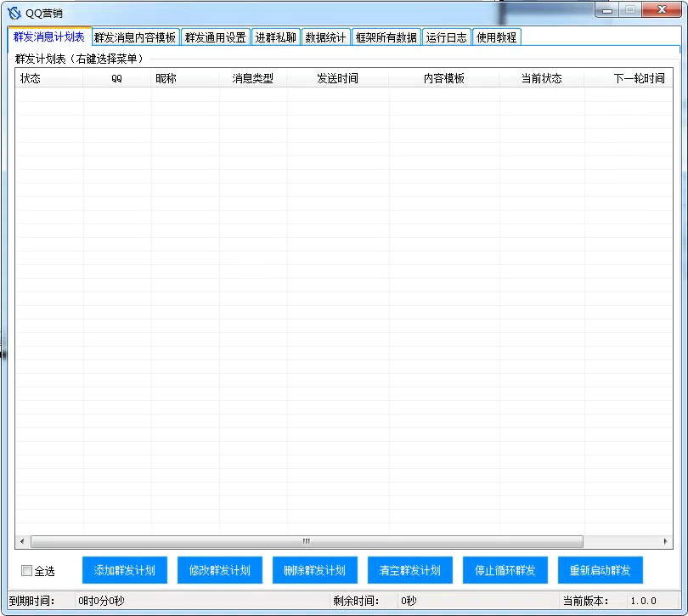Click the horizontal scrollbar right arrow
The width and height of the screenshot is (688, 616).
pos(665,542)
